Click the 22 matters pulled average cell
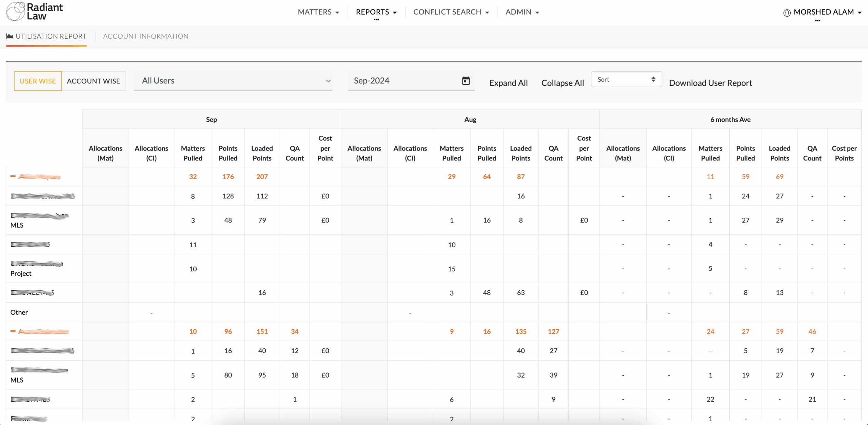 (x=710, y=399)
